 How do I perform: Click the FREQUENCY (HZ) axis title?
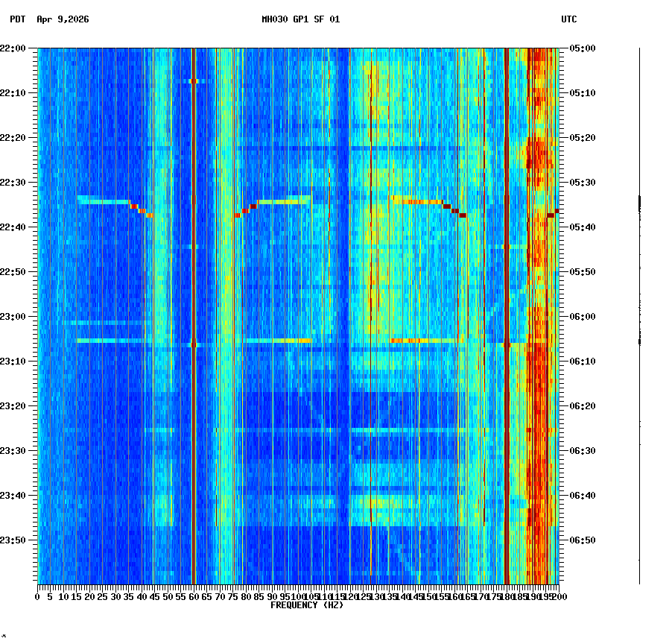(x=307, y=605)
